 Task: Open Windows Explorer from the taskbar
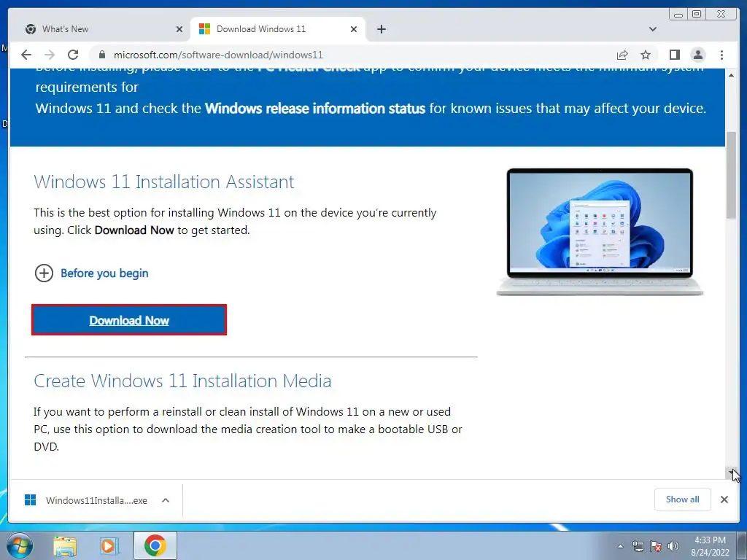(x=65, y=545)
